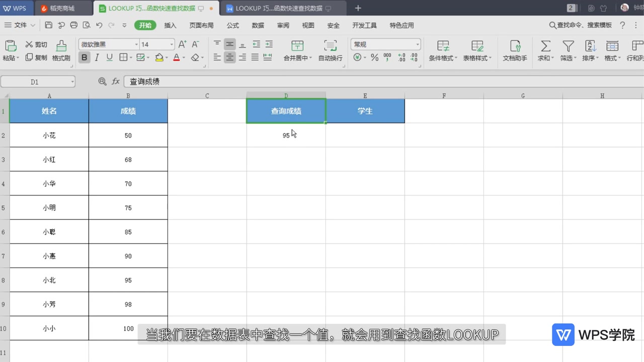Open the File (文件) menu
The height and width of the screenshot is (362, 644).
(20, 25)
